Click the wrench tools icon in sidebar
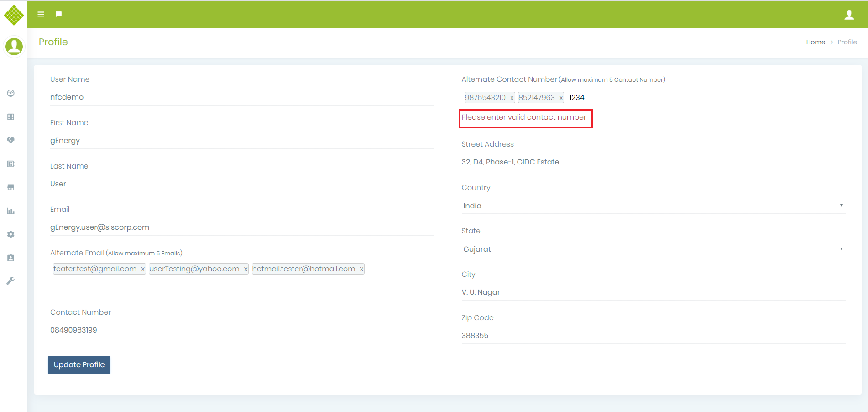The image size is (868, 412). (11, 281)
